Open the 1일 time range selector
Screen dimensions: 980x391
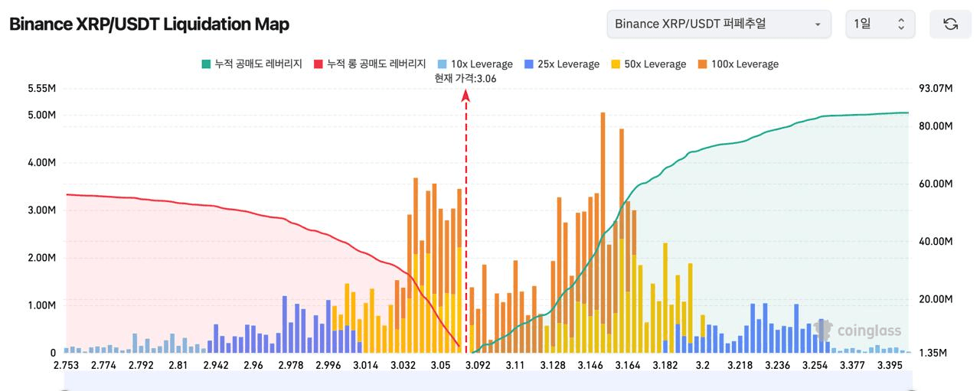point(880,24)
